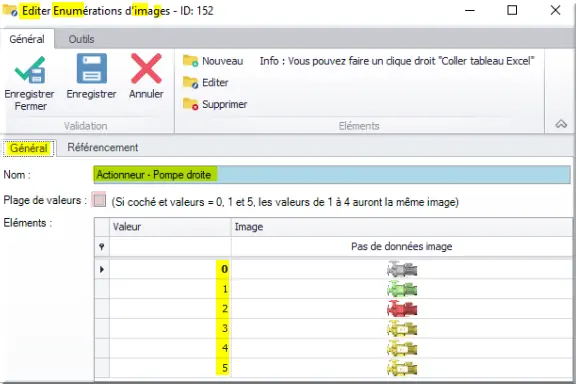Select the red pump image for value 2
This screenshot has width=576, height=384.
pyautogui.click(x=402, y=309)
